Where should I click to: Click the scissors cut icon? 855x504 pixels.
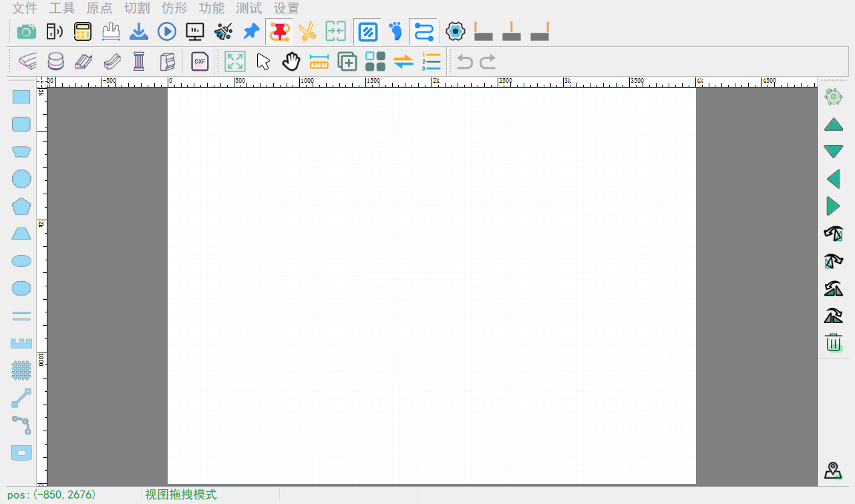point(307,31)
